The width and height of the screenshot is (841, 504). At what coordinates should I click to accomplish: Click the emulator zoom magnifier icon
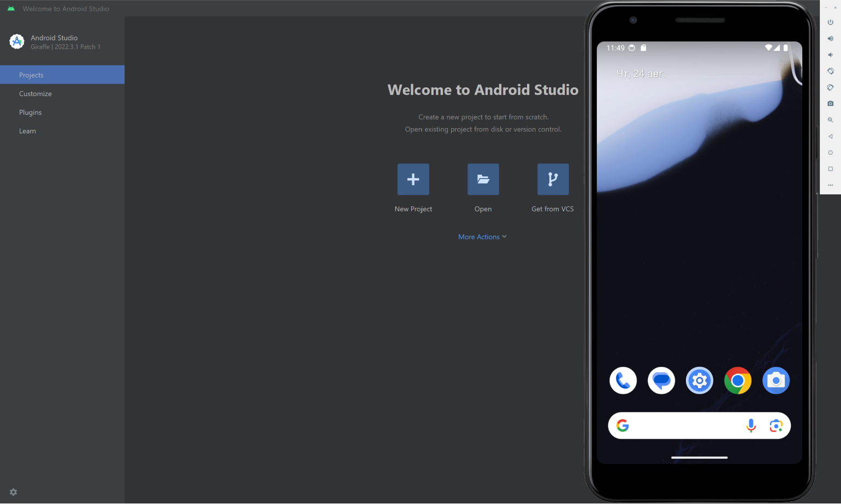coord(830,120)
